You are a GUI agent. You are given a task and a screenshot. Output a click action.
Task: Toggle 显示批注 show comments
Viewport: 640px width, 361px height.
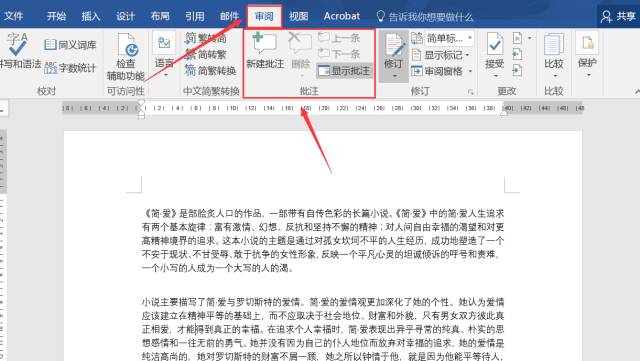coord(344,71)
